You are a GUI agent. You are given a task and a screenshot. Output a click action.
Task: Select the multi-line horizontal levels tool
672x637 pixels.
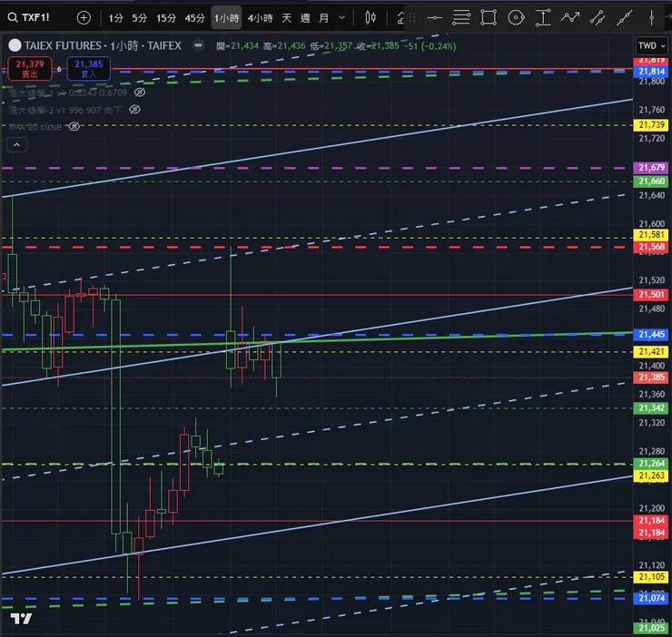coord(461,17)
